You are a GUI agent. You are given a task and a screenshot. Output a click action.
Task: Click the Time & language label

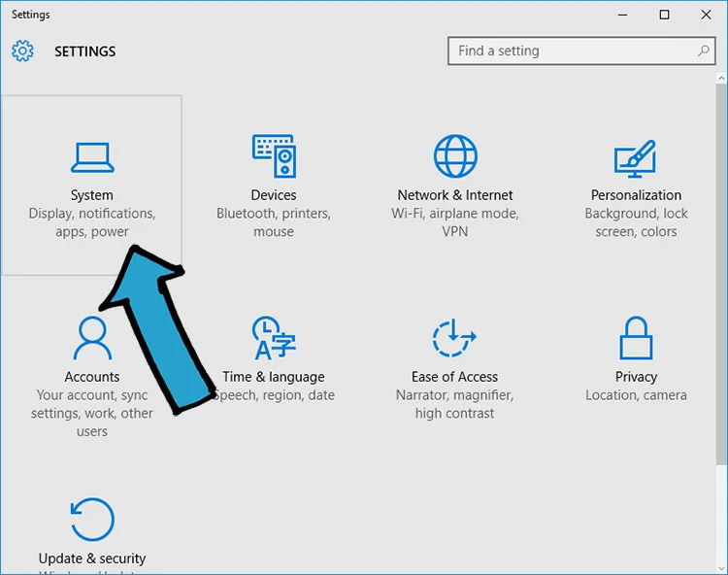(274, 377)
